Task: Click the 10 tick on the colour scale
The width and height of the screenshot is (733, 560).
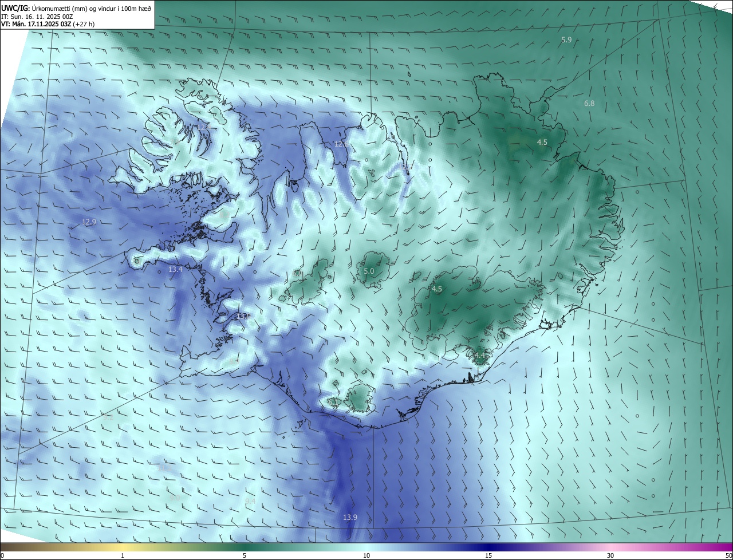Action: (x=366, y=555)
